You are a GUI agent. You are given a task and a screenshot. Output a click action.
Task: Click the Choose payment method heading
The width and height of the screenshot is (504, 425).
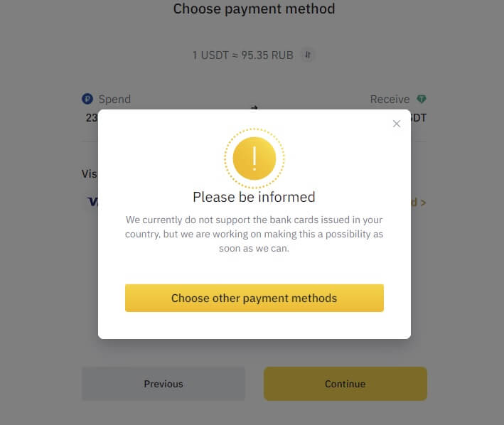point(254,9)
